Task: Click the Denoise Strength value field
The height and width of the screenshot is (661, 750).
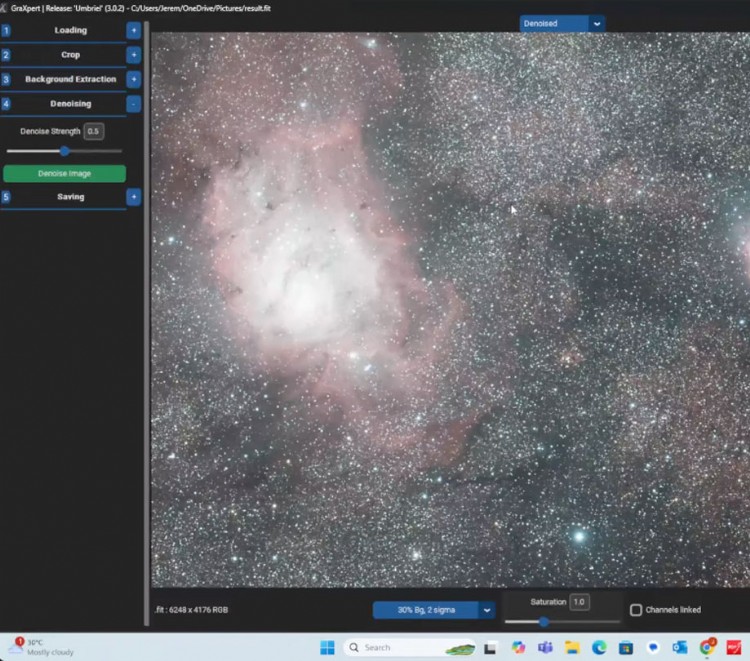Action: pos(93,131)
